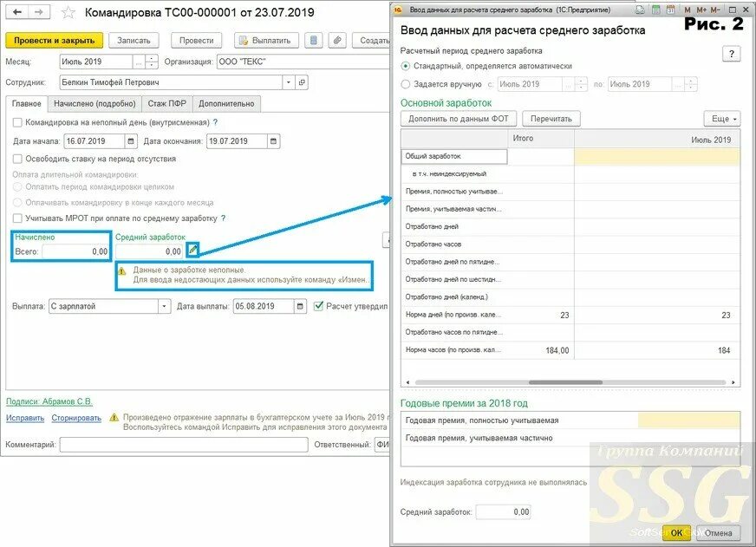Screen dimensions: 756x547
Task: Select the Задается вручную radio option
Action: [406, 84]
